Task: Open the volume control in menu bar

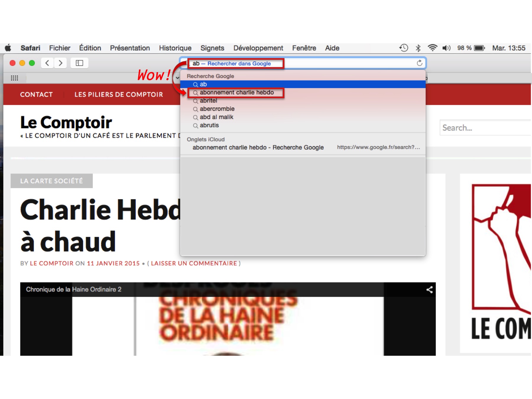Action: 446,48
